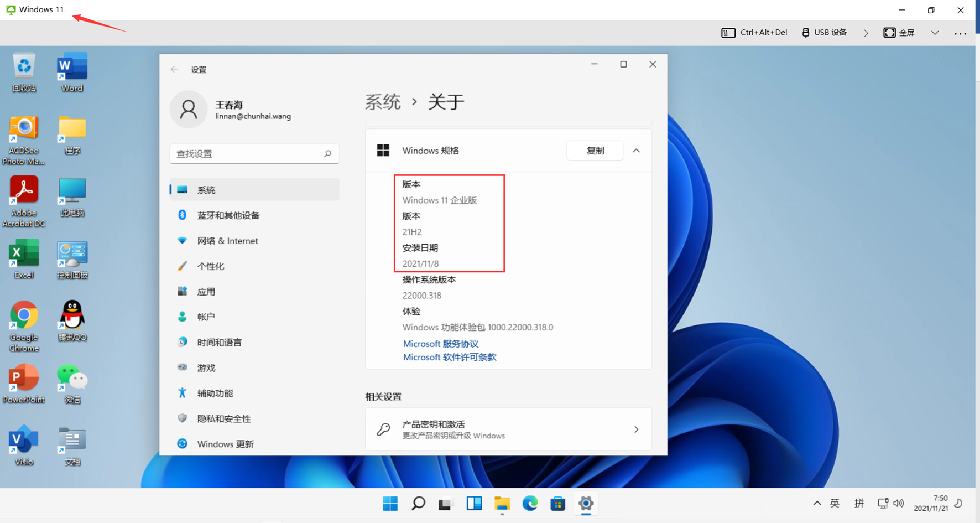This screenshot has width=980, height=523.
Task: Open 辅助功能 settings category
Action: pos(254,393)
